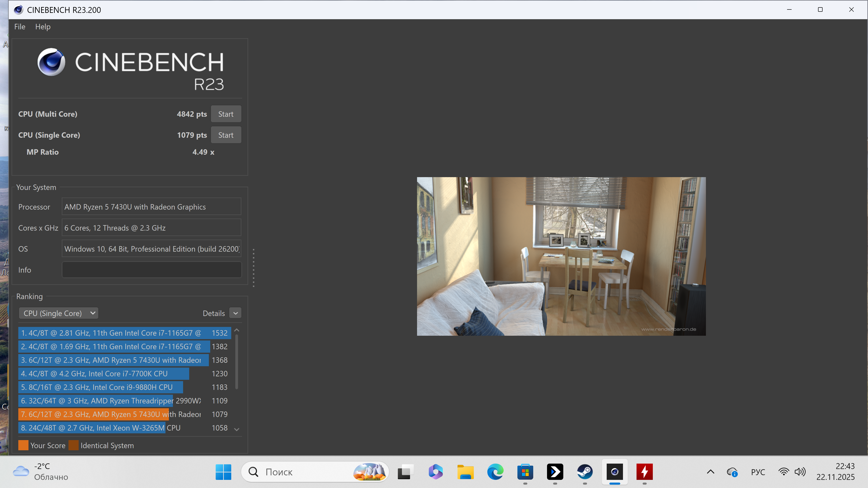Open Steam from the taskbar
868x488 pixels.
coord(585,472)
